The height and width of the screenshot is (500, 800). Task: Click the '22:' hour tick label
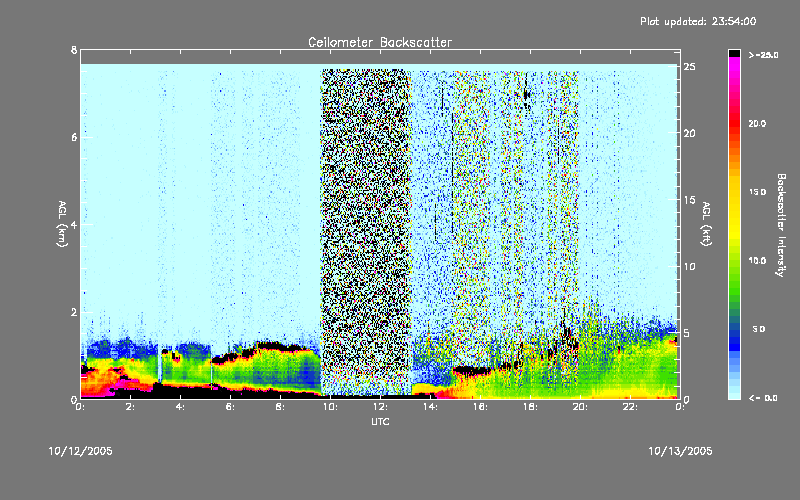[630, 407]
